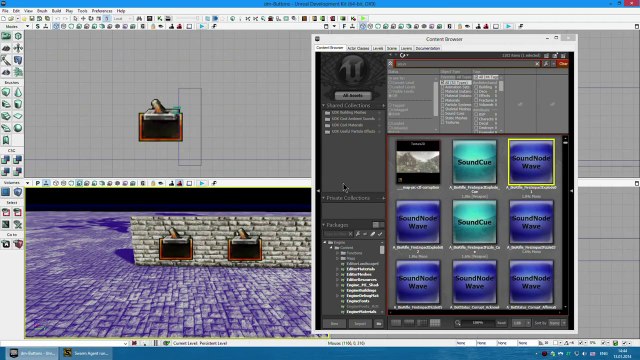The height and width of the screenshot is (360, 640).
Task: Click the play-in-viewport arrow in top viewport toolbar
Action: click(x=202, y=26)
